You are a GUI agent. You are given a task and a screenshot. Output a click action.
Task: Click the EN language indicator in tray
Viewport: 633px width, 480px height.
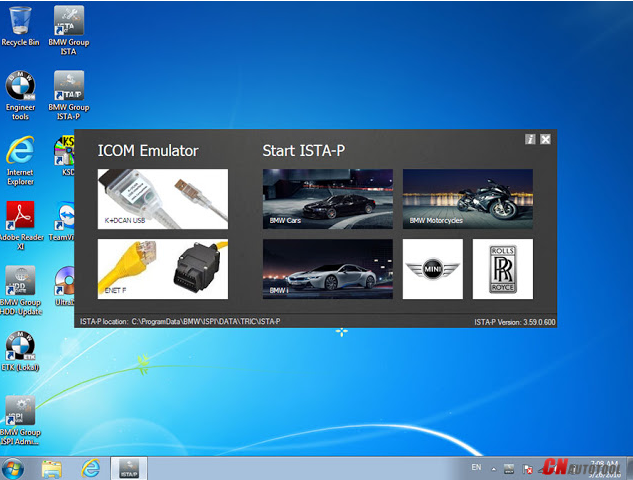476,467
